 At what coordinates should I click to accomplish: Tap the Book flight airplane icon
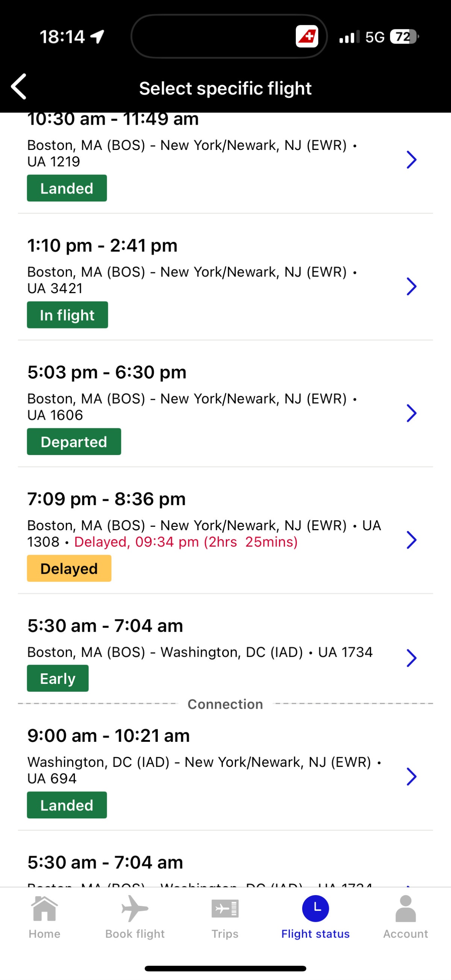point(135,909)
